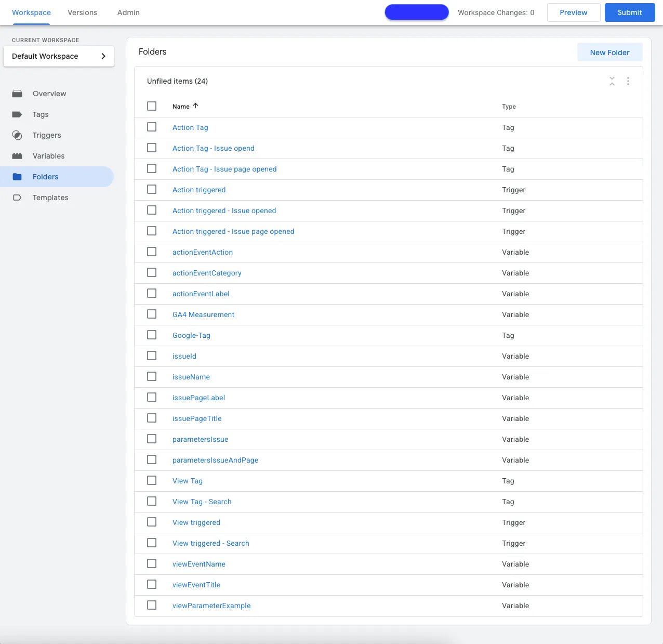Click the Unfiled items (24) heading
The height and width of the screenshot is (644, 663).
pyautogui.click(x=177, y=81)
